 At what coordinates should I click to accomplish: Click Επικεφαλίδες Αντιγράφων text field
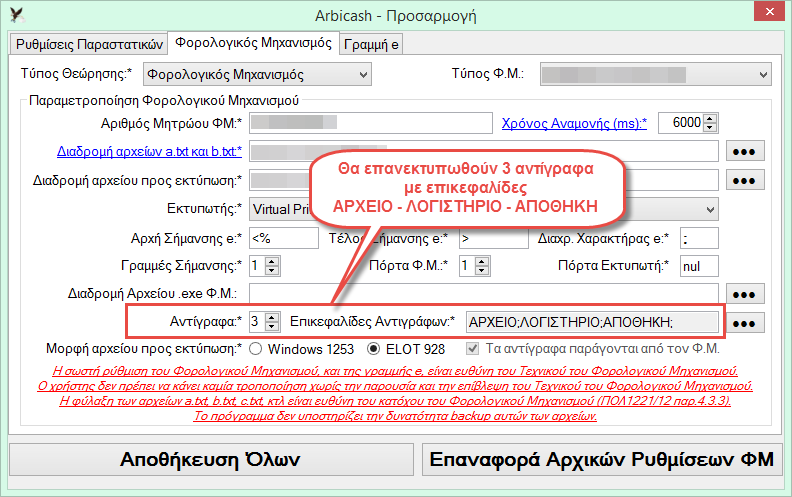(x=591, y=322)
